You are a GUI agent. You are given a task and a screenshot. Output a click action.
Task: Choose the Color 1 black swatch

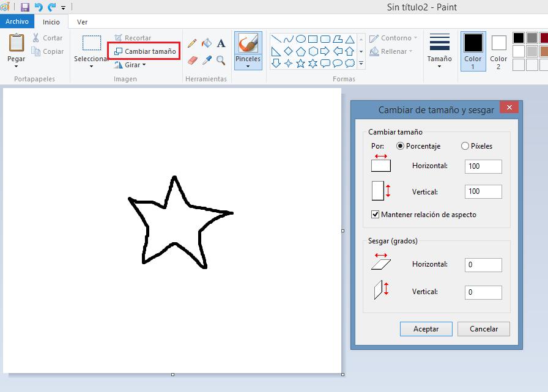click(x=473, y=51)
